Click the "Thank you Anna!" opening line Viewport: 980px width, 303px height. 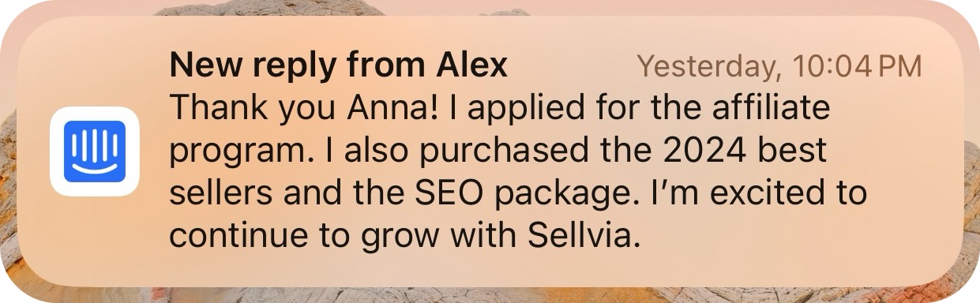click(304, 109)
